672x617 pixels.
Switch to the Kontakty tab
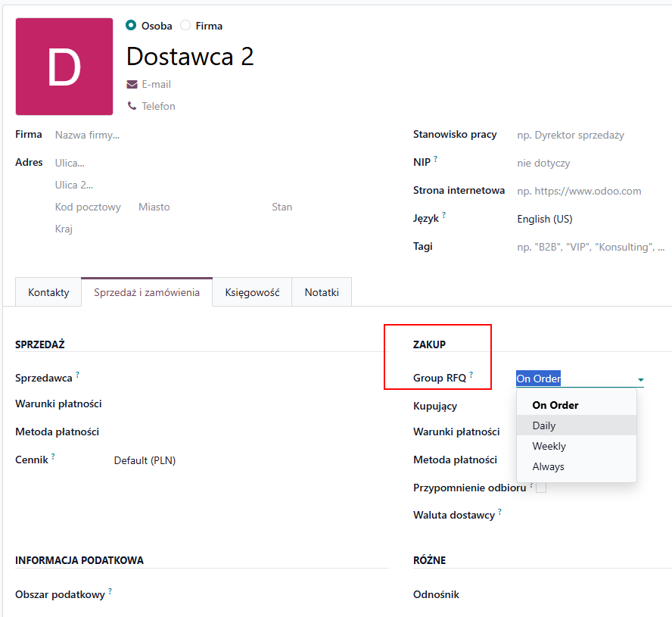[x=48, y=292]
